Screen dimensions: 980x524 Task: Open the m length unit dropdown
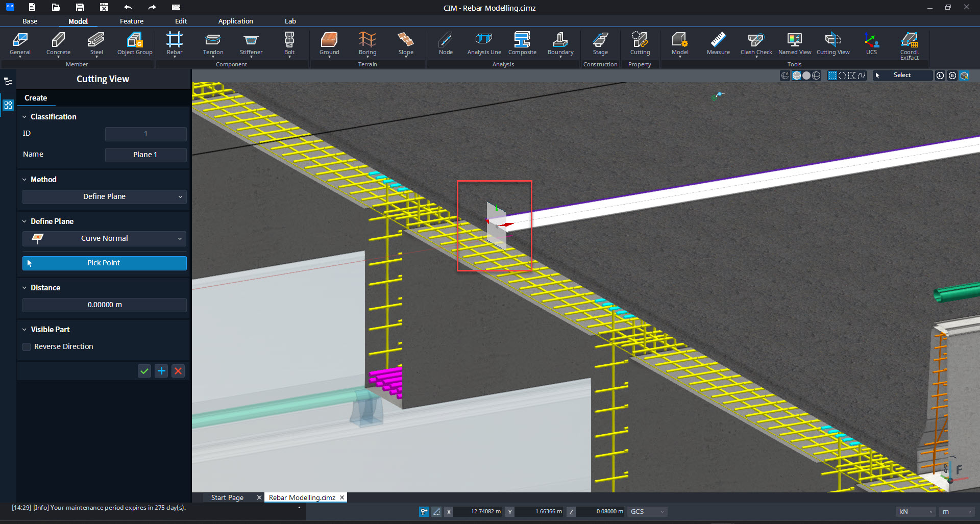957,511
